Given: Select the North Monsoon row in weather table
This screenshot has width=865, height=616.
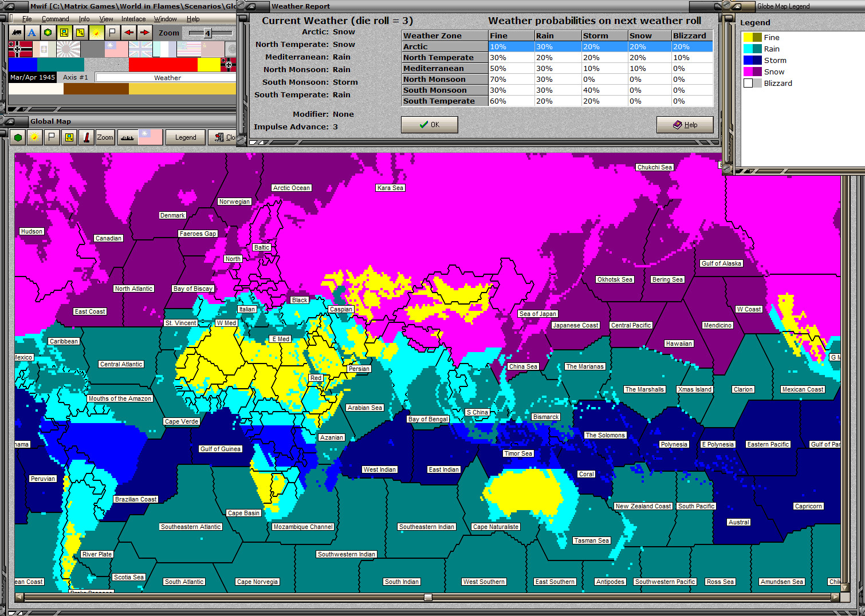Looking at the screenshot, I should pyautogui.click(x=557, y=80).
